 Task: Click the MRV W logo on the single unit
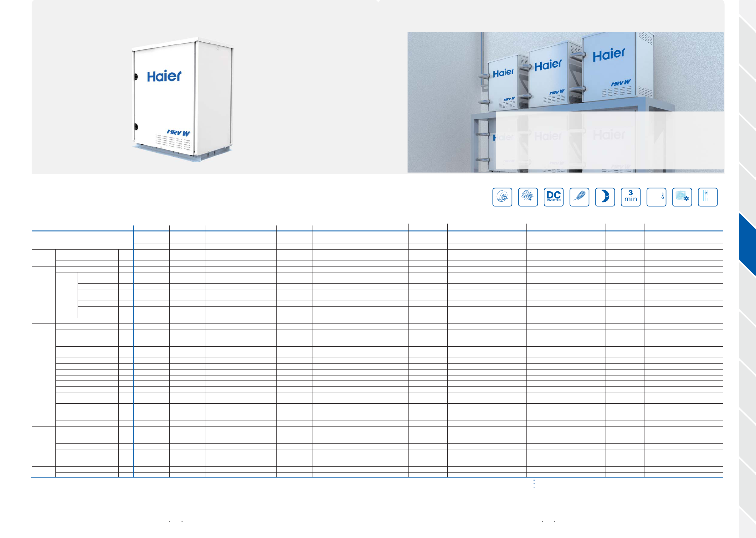coord(178,132)
